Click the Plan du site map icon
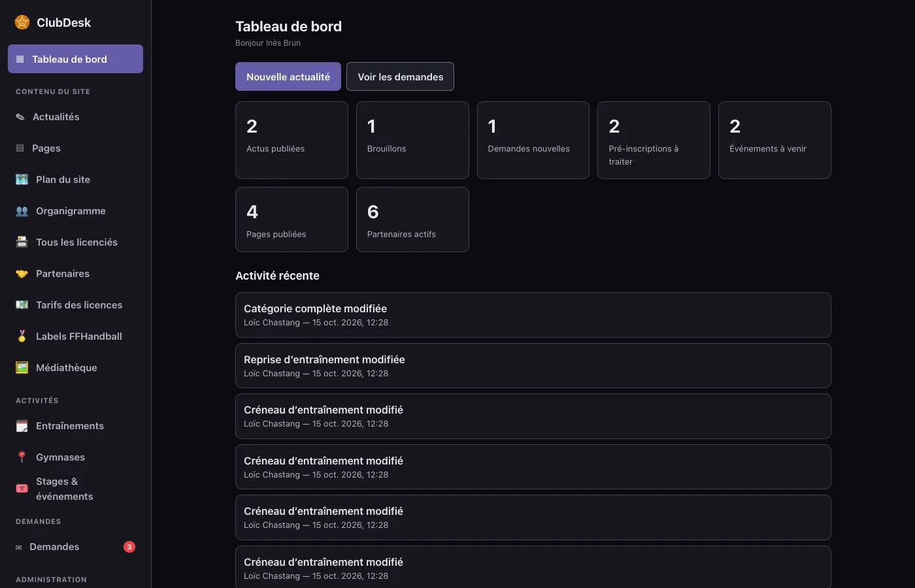The height and width of the screenshot is (588, 915). click(22, 180)
